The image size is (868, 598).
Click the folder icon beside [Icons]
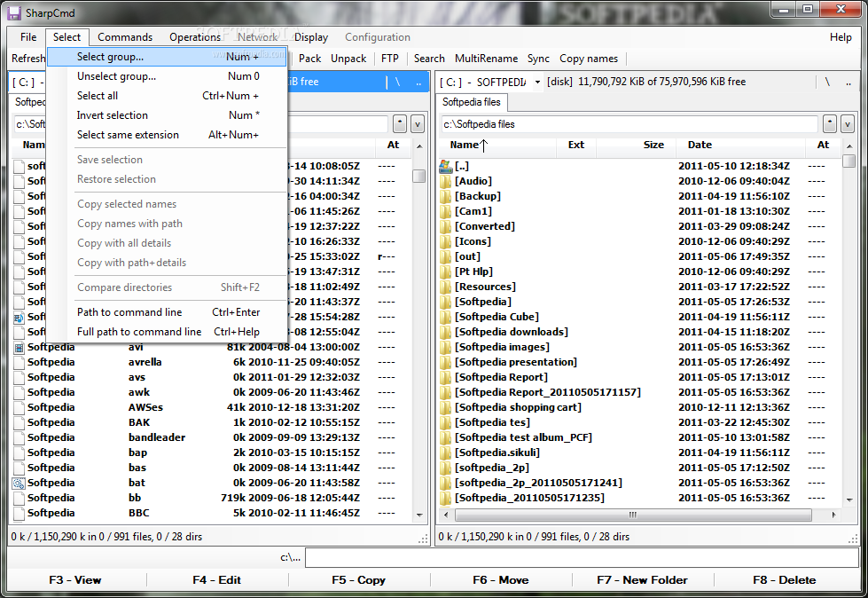pyautogui.click(x=446, y=241)
